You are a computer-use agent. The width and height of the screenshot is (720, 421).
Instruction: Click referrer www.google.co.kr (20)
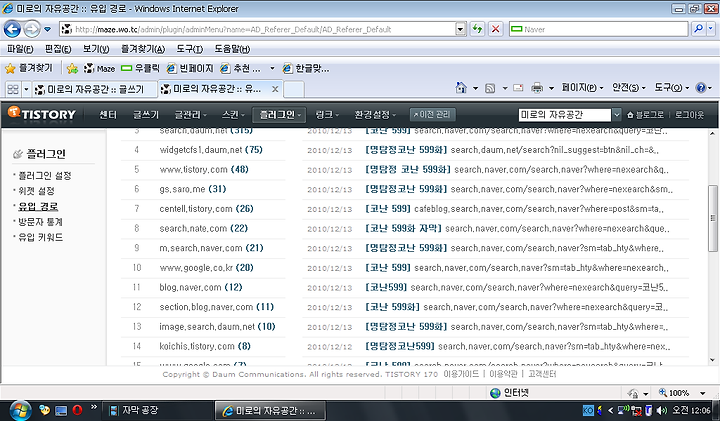click(x=206, y=268)
